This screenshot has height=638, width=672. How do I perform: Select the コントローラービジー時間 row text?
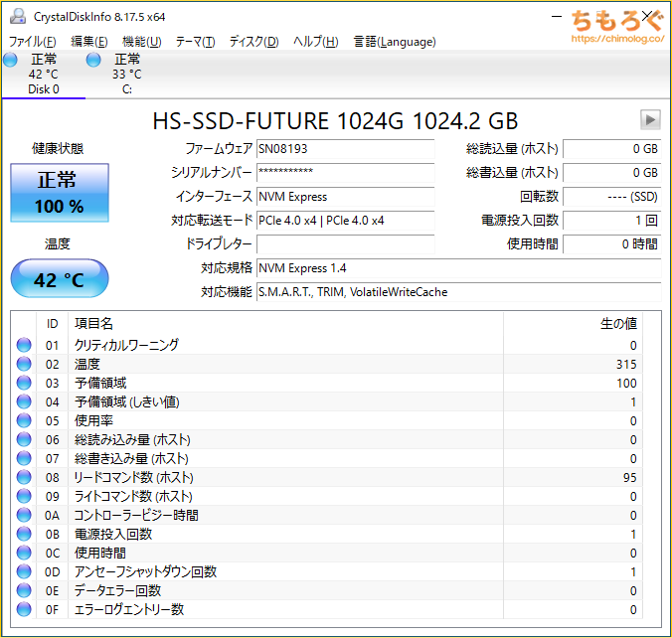coord(136,515)
